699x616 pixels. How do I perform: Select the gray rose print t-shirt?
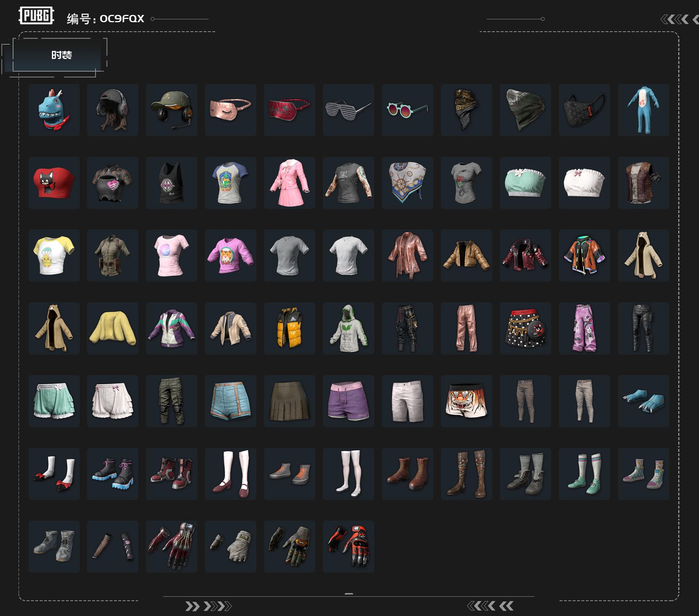[x=466, y=183]
